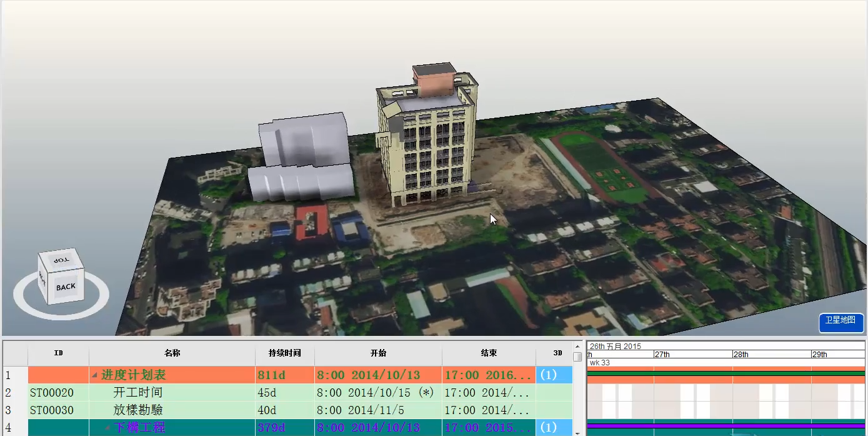This screenshot has height=436, width=868.
Task: Click the row 3 number header
Action: coord(15,410)
